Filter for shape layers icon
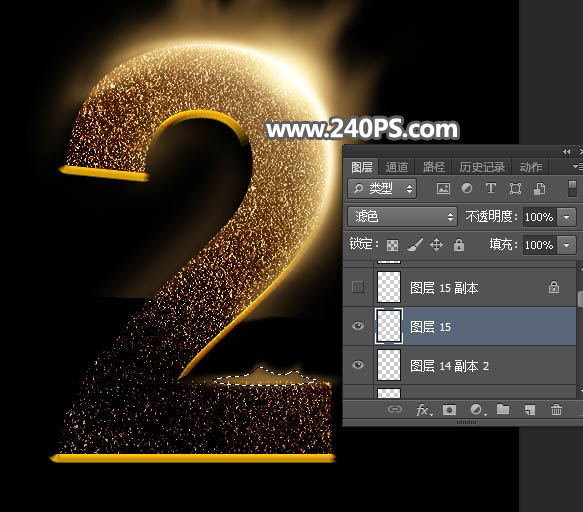Screen dimensions: 583x512 [x=515, y=189]
